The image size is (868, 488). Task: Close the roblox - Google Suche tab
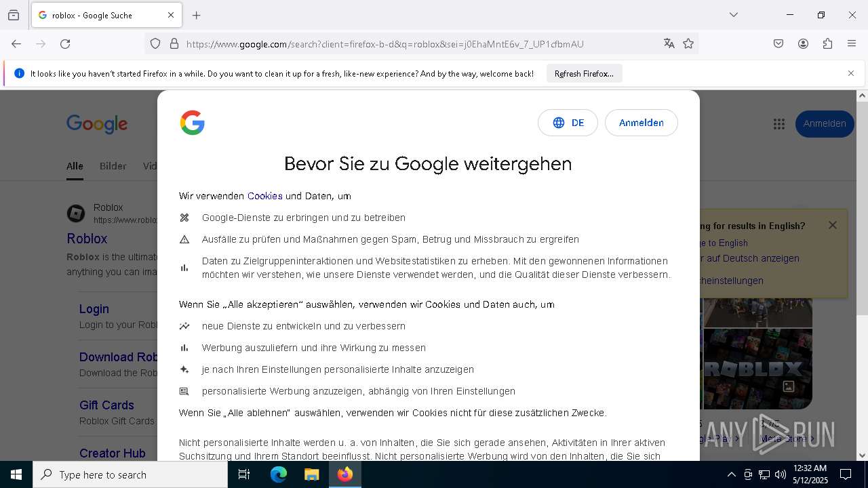(171, 15)
